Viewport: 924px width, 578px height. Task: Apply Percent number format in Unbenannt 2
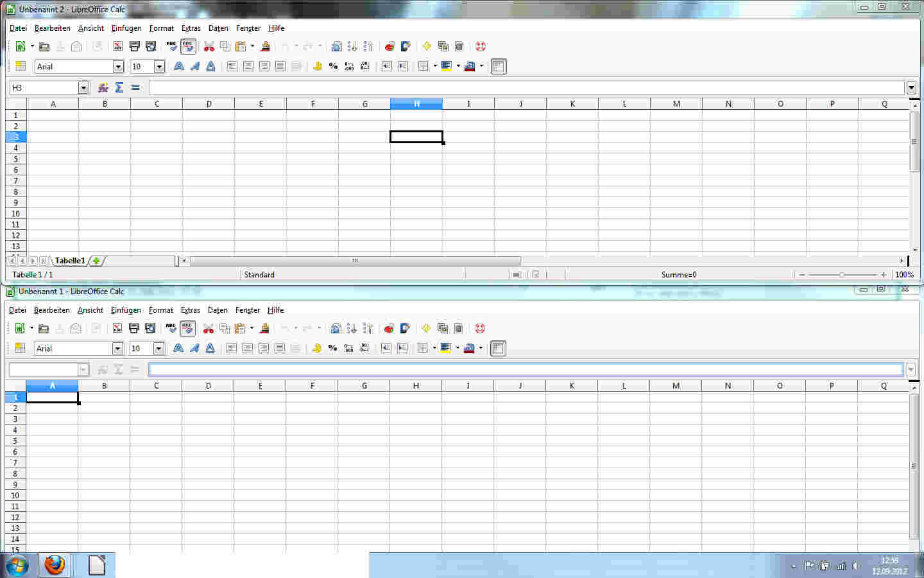click(x=333, y=66)
